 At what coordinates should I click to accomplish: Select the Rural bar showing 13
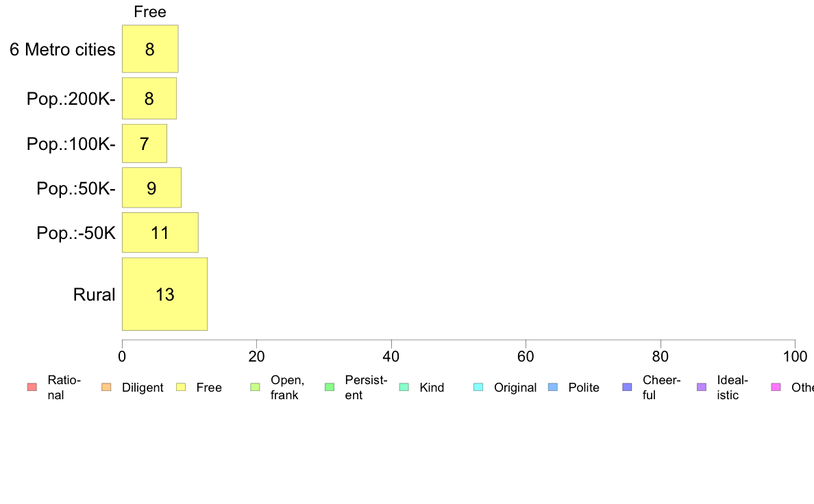point(164,294)
